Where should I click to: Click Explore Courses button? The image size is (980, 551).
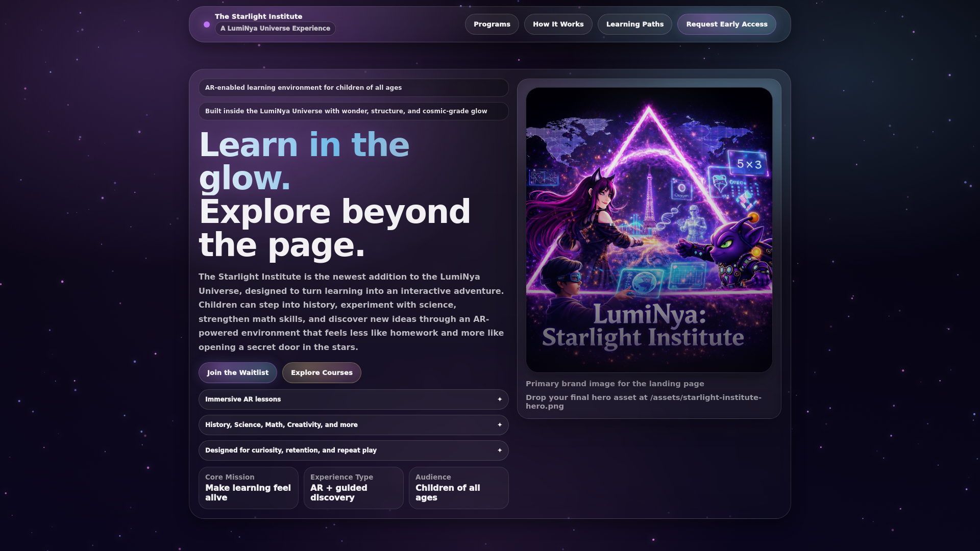tap(322, 373)
